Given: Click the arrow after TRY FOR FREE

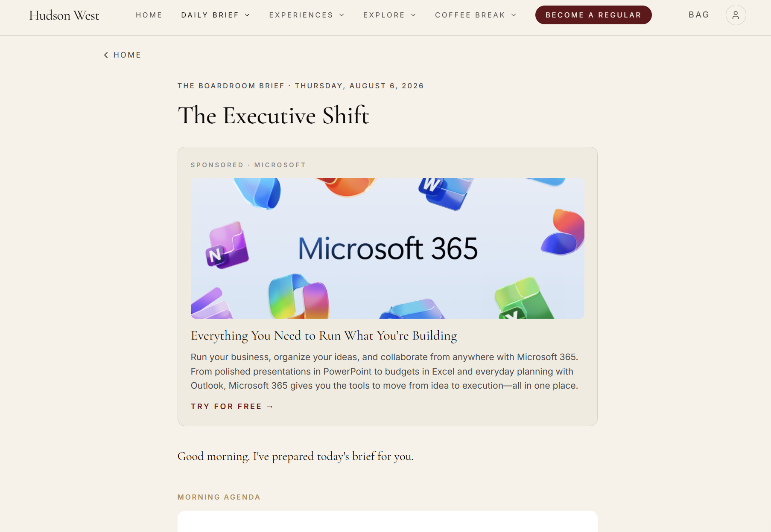Looking at the screenshot, I should [270, 407].
